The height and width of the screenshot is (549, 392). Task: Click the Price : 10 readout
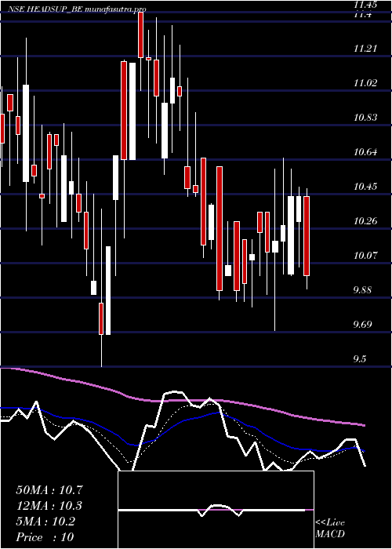[45, 537]
